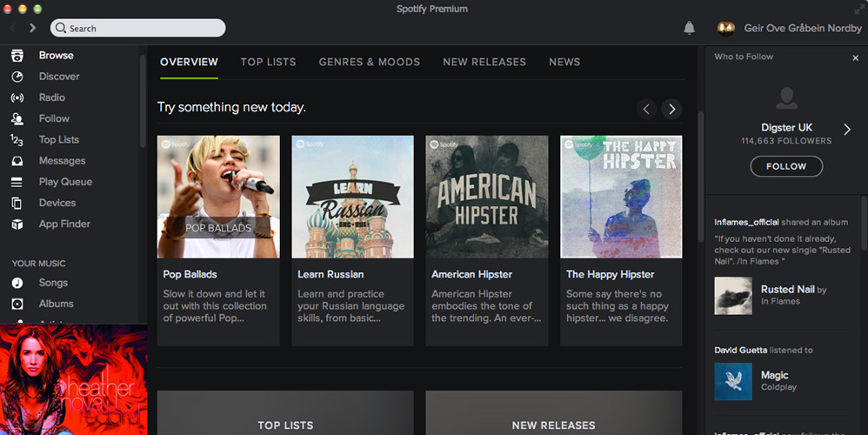Open Inflames_official profile link
This screenshot has width=868, height=435.
(x=746, y=222)
